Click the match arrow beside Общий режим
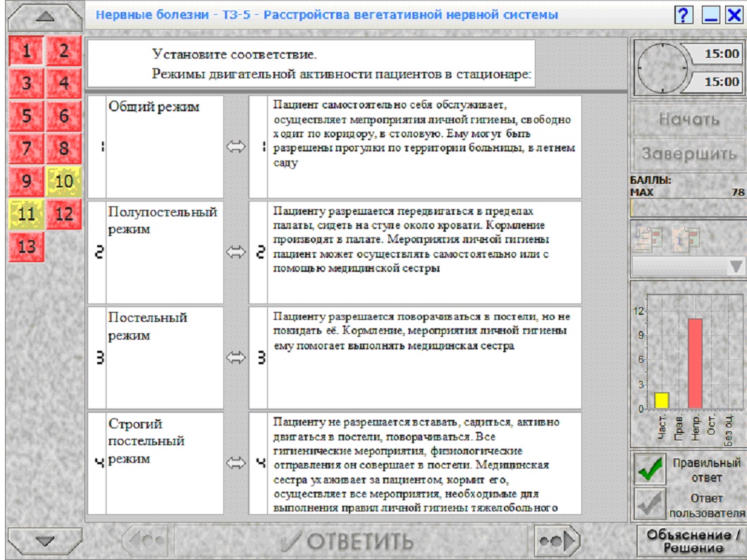This screenshot has height=560, width=747. (236, 147)
